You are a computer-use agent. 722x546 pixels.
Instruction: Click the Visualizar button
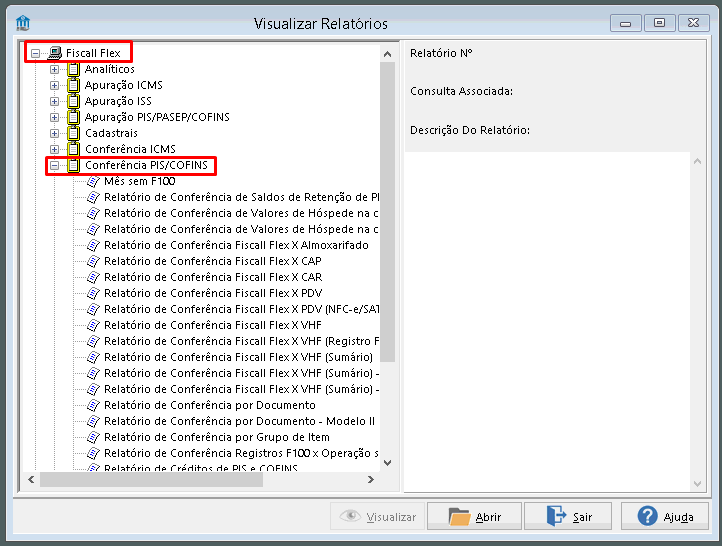pyautogui.click(x=378, y=517)
